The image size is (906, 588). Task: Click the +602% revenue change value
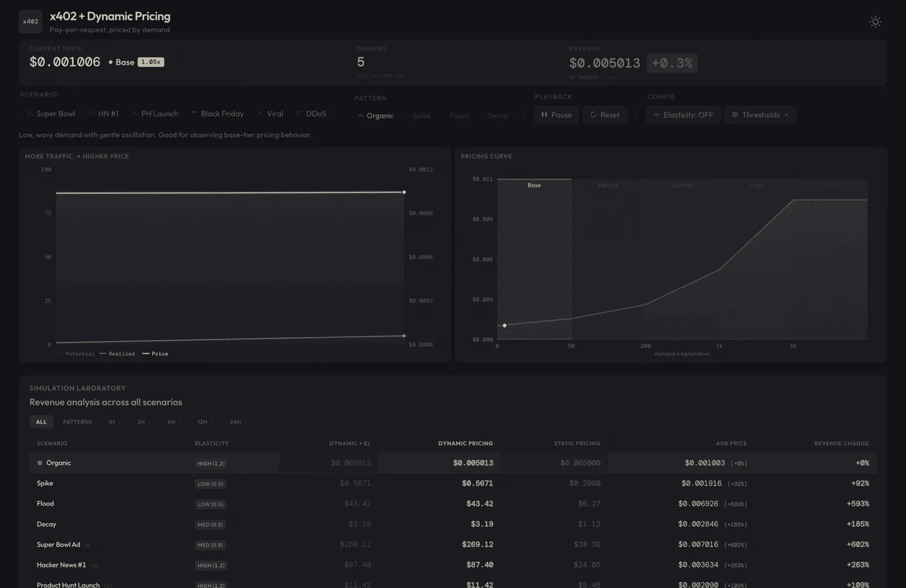(x=858, y=544)
